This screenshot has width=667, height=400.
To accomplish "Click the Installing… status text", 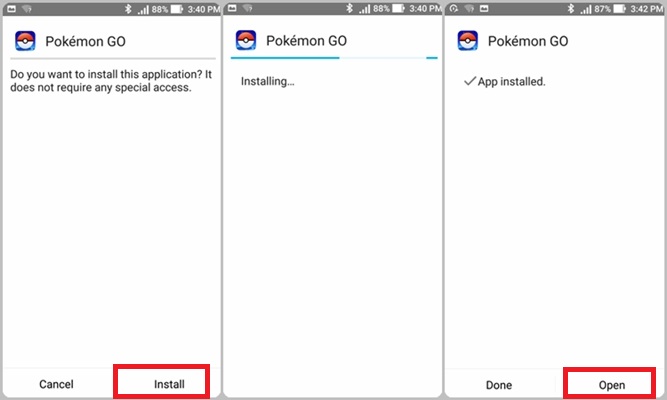I will [267, 81].
